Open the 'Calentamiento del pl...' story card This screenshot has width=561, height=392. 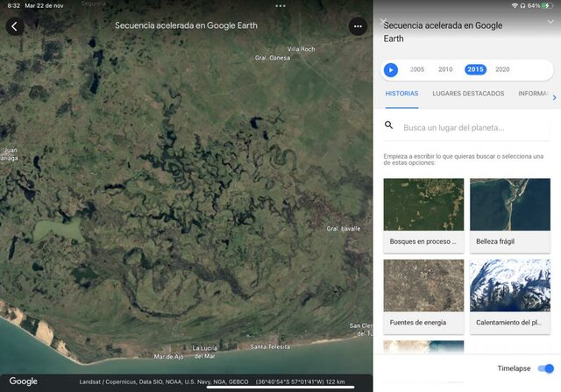click(x=510, y=296)
